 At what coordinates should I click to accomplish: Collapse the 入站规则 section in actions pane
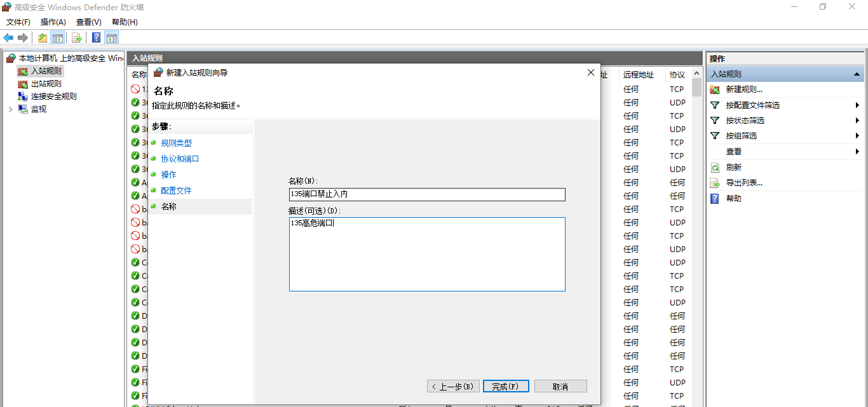(857, 74)
